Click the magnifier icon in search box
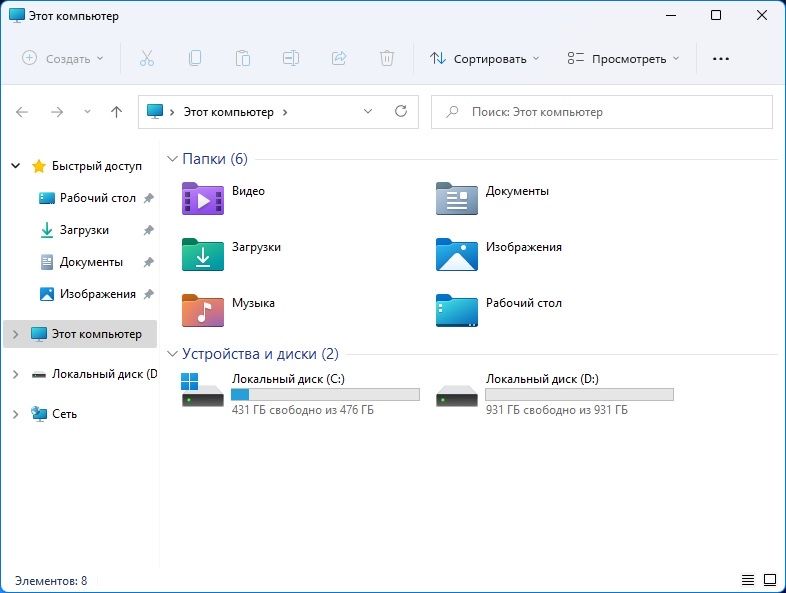This screenshot has height=593, width=786. pyautogui.click(x=452, y=111)
